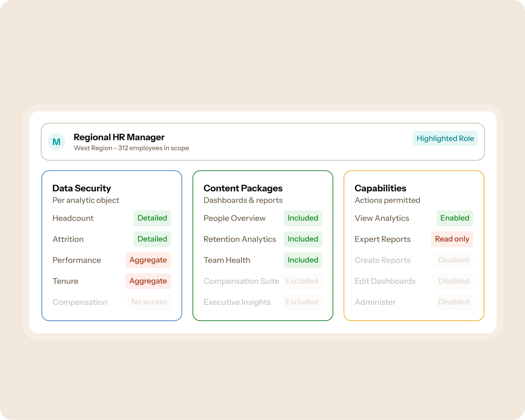The height and width of the screenshot is (420, 525).
Task: Select the Highlighted Role badge
Action: click(445, 138)
